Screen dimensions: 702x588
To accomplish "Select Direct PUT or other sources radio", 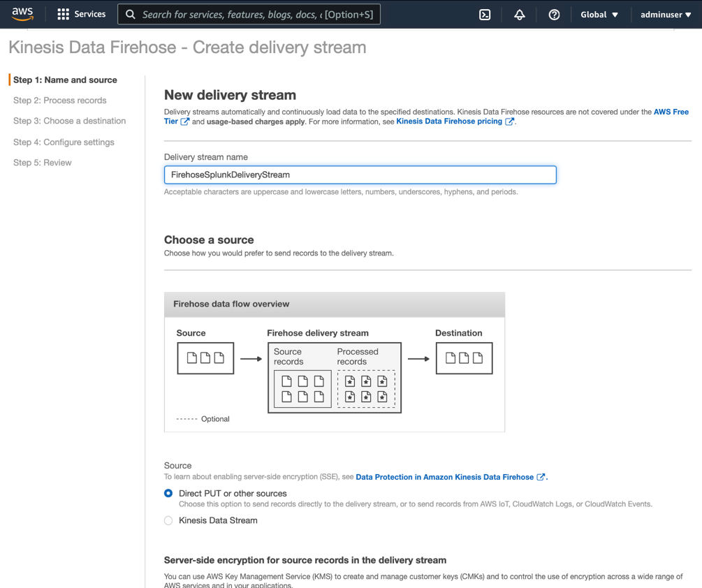I will pyautogui.click(x=168, y=493).
